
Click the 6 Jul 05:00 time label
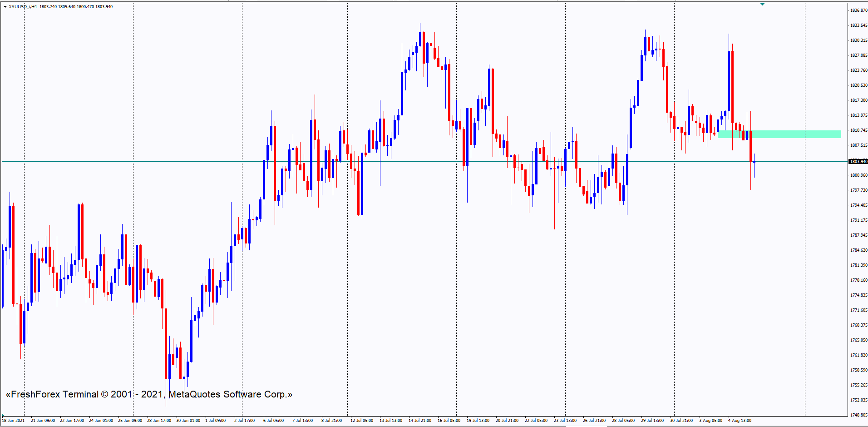(273, 421)
